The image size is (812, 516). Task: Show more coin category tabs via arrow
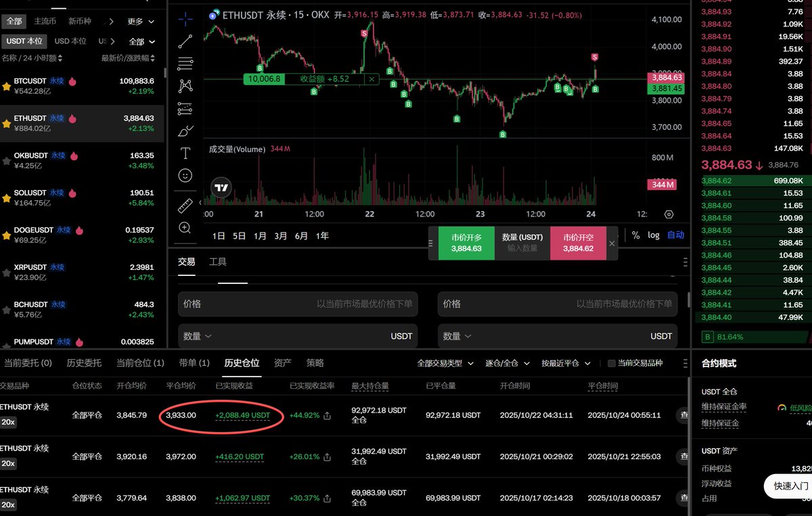point(112,22)
